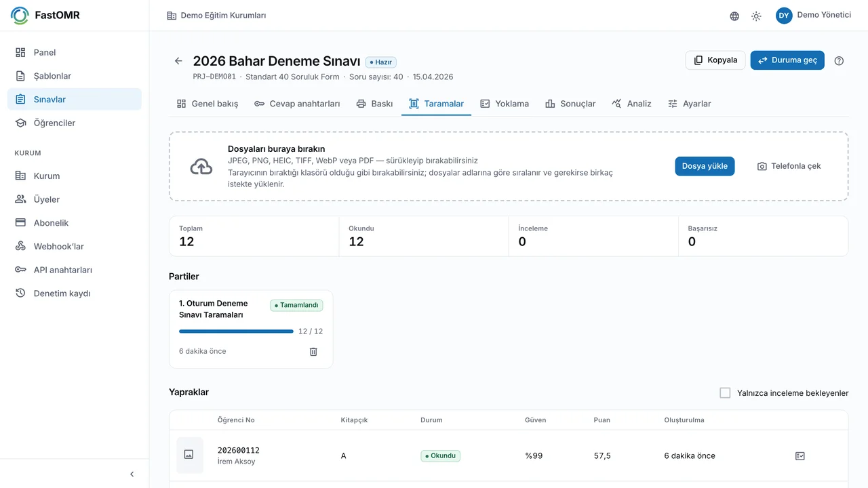The image size is (868, 488).
Task: Open Webhook'lar in the sidebar
Action: click(75, 246)
